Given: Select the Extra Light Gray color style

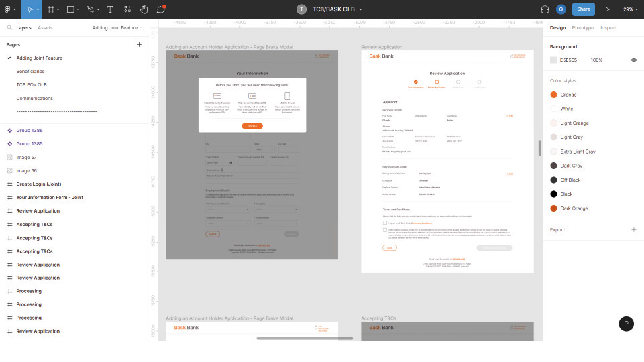Looking at the screenshot, I should point(578,152).
